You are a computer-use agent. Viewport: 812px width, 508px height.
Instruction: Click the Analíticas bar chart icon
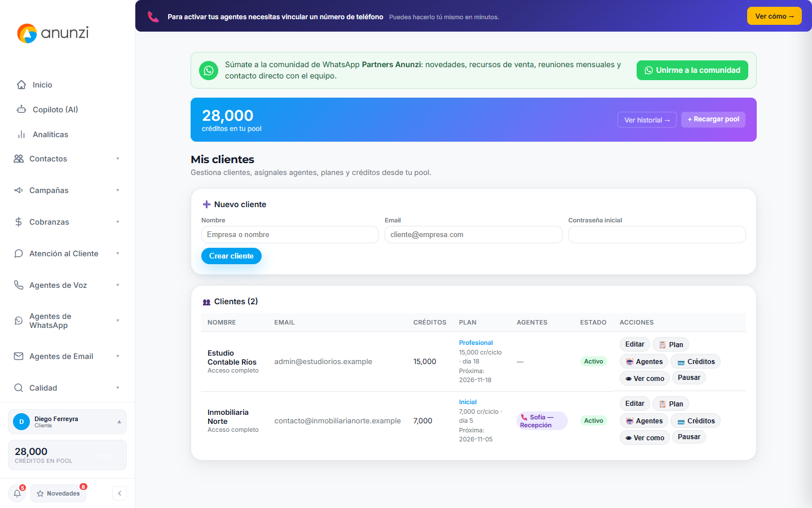21,134
